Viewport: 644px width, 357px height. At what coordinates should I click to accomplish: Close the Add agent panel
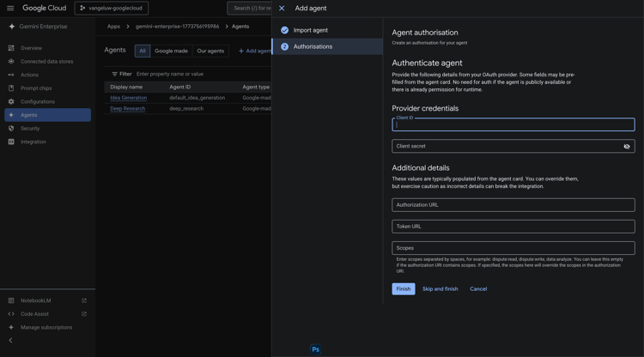[282, 9]
